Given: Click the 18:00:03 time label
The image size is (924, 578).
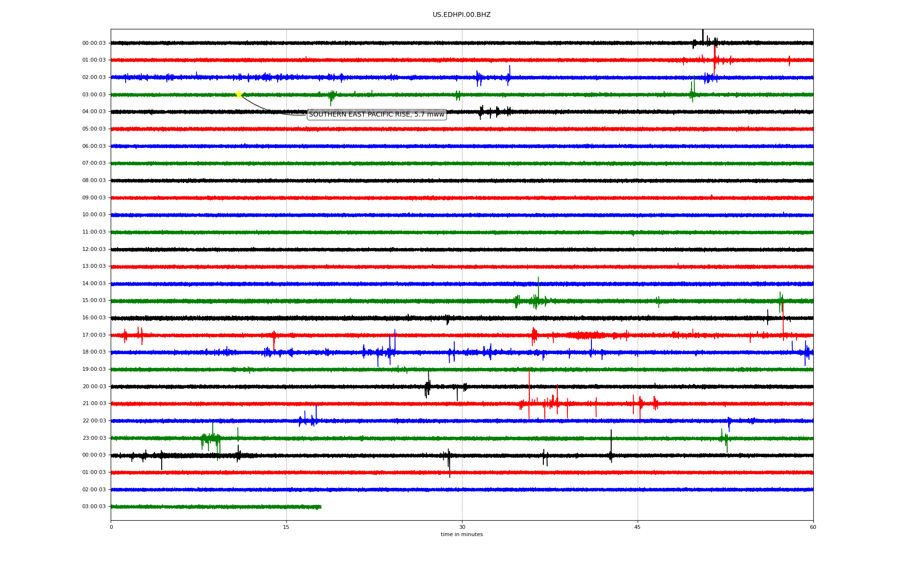Looking at the screenshot, I should (94, 352).
